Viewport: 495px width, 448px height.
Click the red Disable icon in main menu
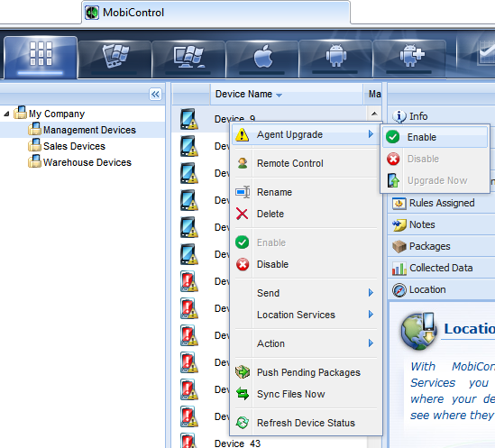coord(243,264)
